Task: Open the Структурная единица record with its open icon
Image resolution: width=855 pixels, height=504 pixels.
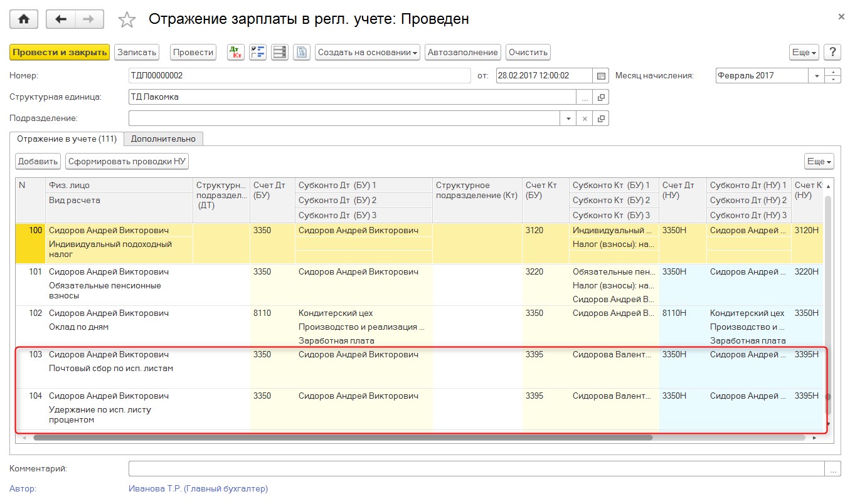Action: [x=601, y=97]
